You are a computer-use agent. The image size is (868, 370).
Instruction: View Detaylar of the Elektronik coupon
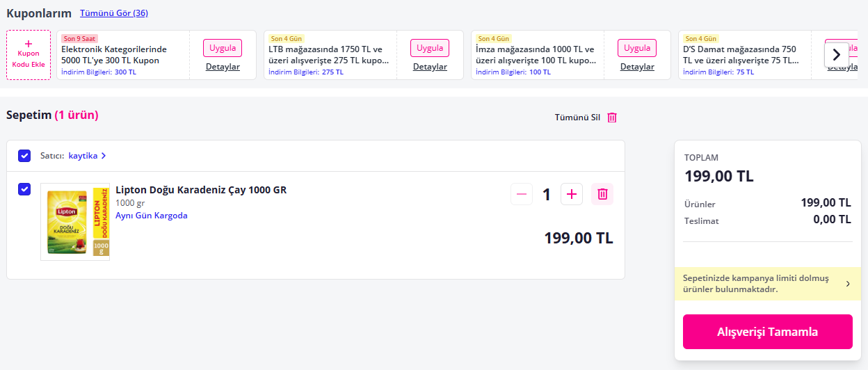(x=223, y=67)
